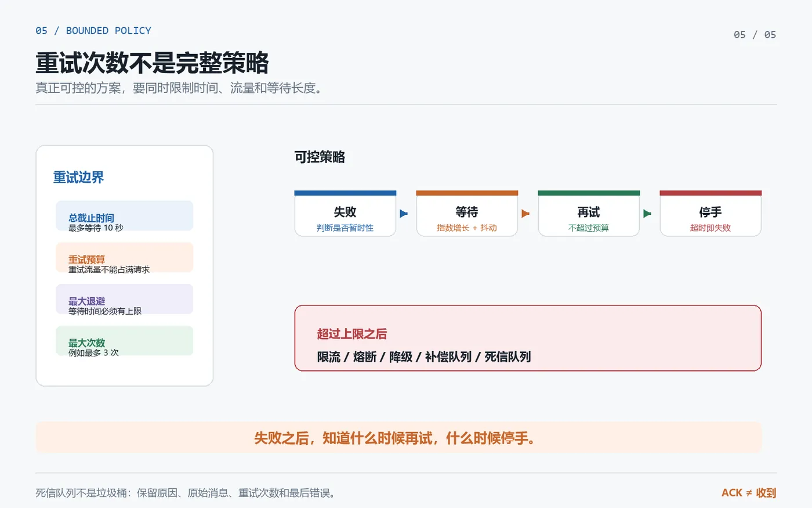Select the "ACK ≠ 收到" footer tag
Screen dimensions: 812x508
coord(749,493)
